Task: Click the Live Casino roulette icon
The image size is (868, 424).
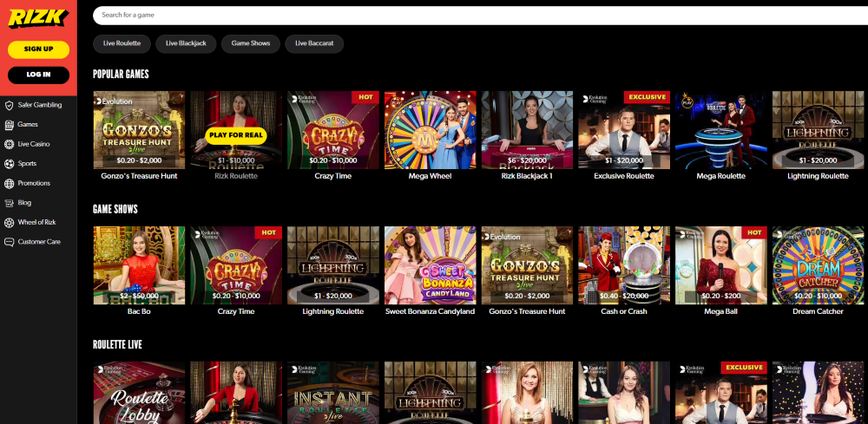Action: 9,144
